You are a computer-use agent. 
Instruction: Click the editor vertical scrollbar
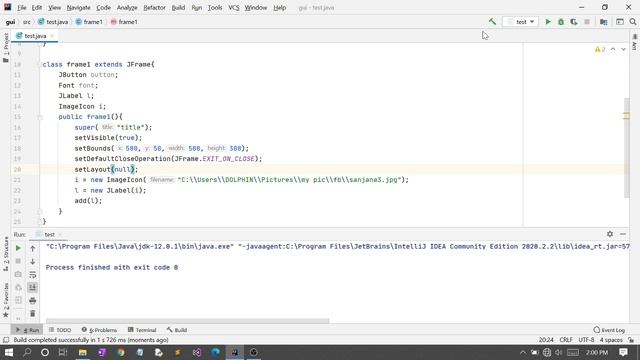[627, 148]
